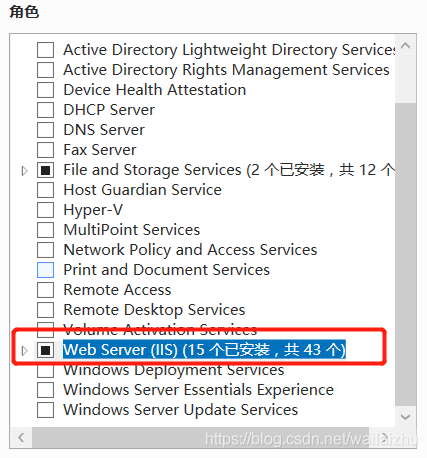Click the horizontal scrollbar right arrow
Image resolution: width=427 pixels, height=458 pixels.
pyautogui.click(x=385, y=437)
